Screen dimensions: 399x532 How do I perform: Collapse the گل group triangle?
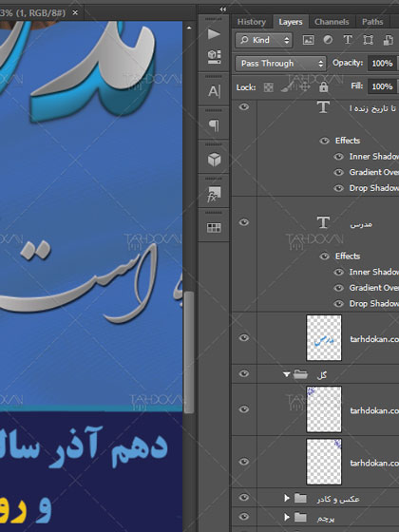tap(286, 374)
